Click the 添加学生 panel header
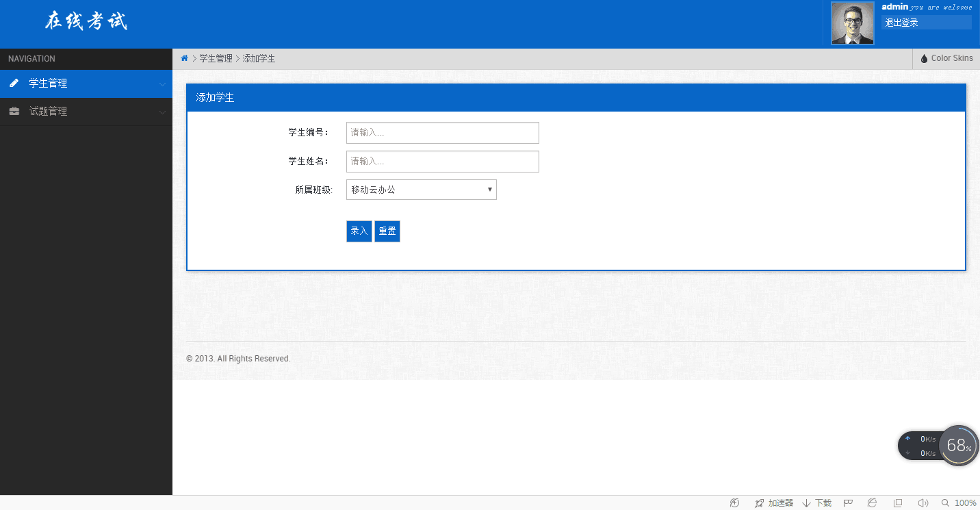The height and width of the screenshot is (510, 980). (576, 98)
